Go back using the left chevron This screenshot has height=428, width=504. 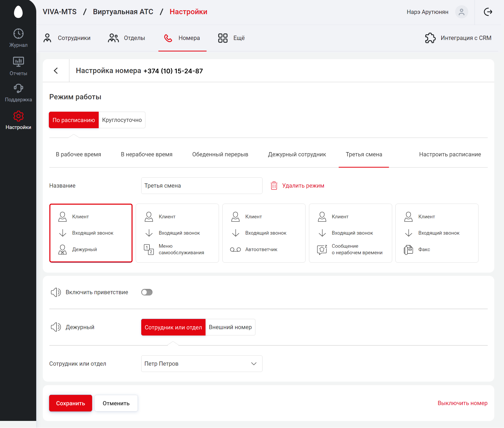click(x=56, y=71)
